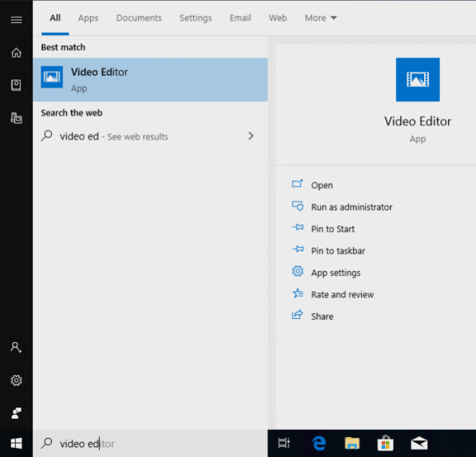The image size is (476, 457).
Task: Switch to the Email tab
Action: pyautogui.click(x=240, y=18)
